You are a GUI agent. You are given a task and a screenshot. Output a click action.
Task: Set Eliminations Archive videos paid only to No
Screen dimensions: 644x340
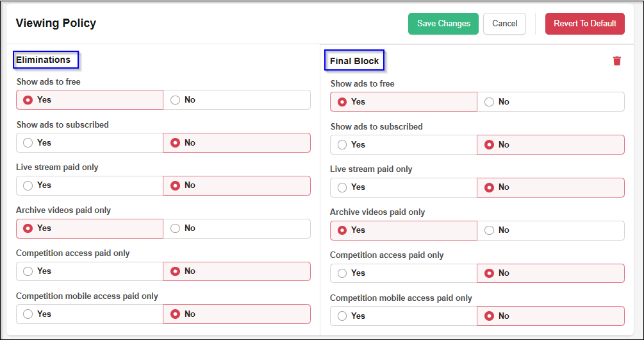(x=176, y=228)
